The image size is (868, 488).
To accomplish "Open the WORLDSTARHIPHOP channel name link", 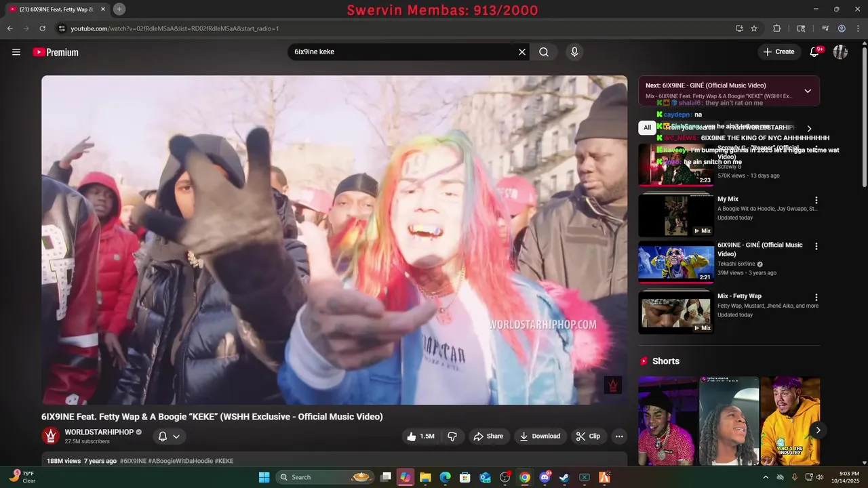I will 99,432.
